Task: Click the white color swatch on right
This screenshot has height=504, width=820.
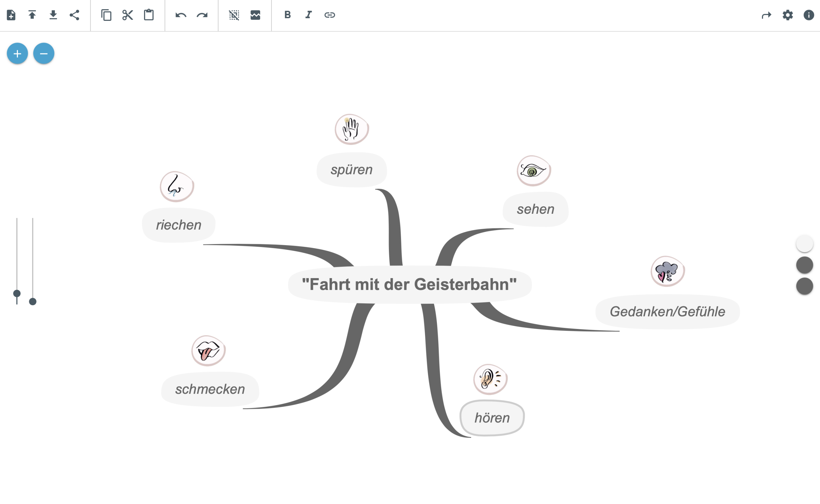Action: [804, 244]
